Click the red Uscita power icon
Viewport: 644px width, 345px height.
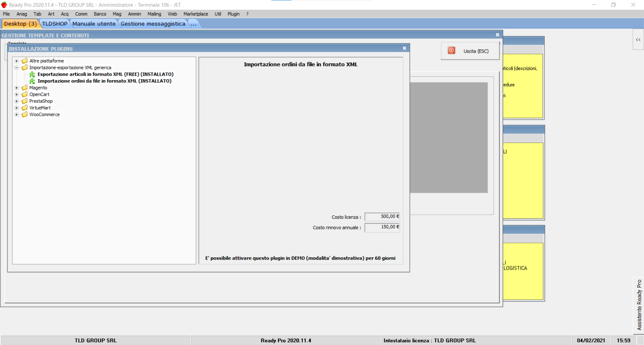tap(451, 51)
